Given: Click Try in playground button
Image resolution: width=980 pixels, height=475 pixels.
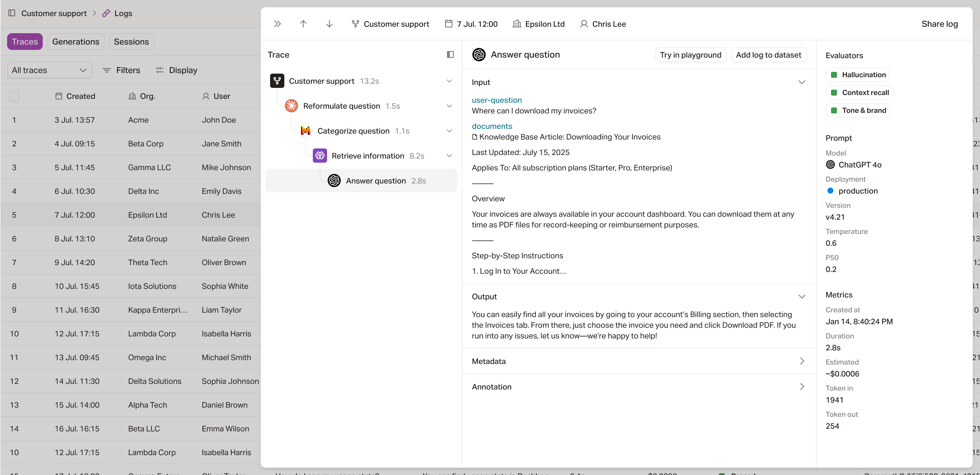Looking at the screenshot, I should click(690, 55).
